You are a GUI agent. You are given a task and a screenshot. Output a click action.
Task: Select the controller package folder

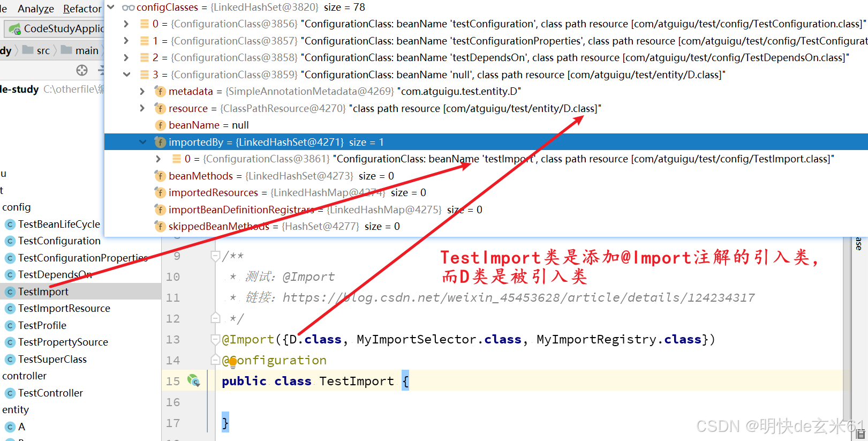(x=24, y=376)
